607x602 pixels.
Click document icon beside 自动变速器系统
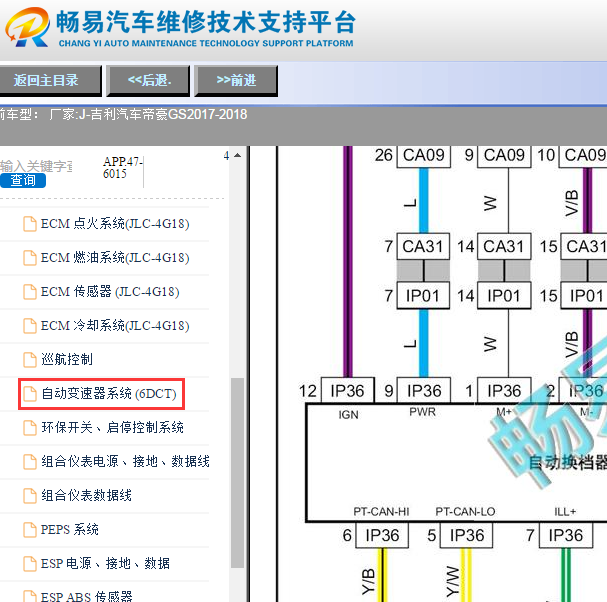tap(30, 394)
